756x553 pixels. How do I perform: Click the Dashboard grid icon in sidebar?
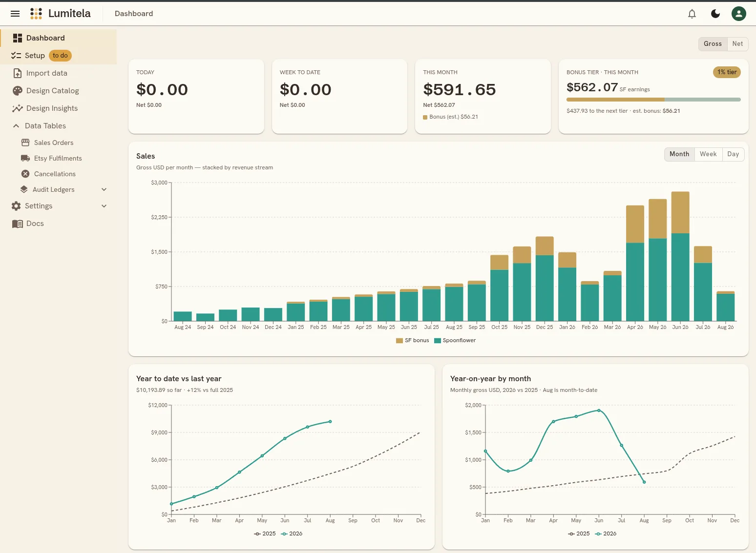(18, 38)
